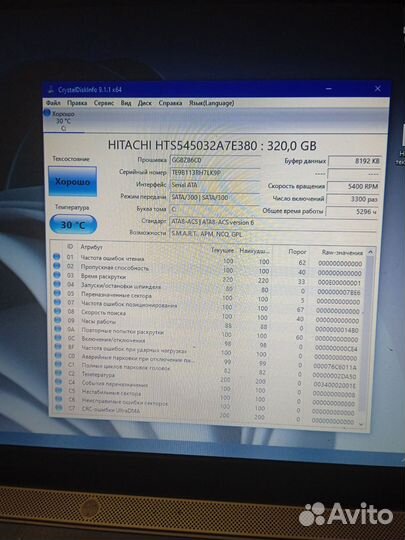
Task: Click the HITACHI HTS545032A7E380 : 320,0 GB title
Action: pyautogui.click(x=212, y=145)
